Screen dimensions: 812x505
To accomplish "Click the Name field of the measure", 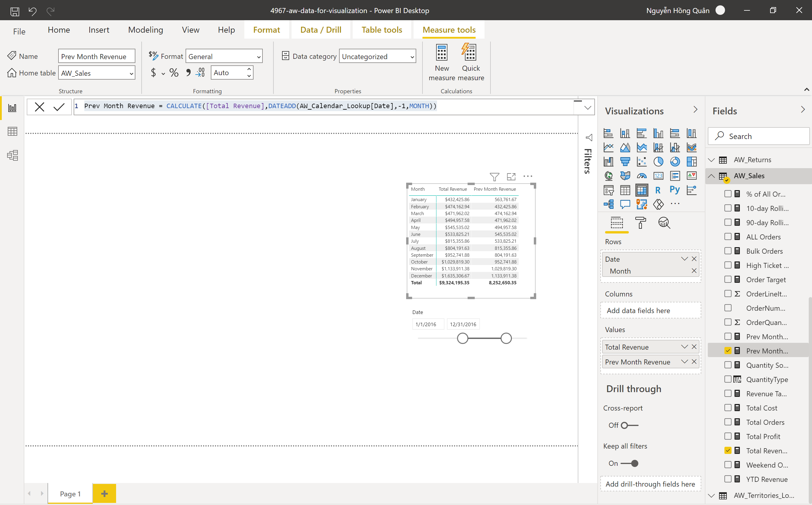I will [x=97, y=56].
